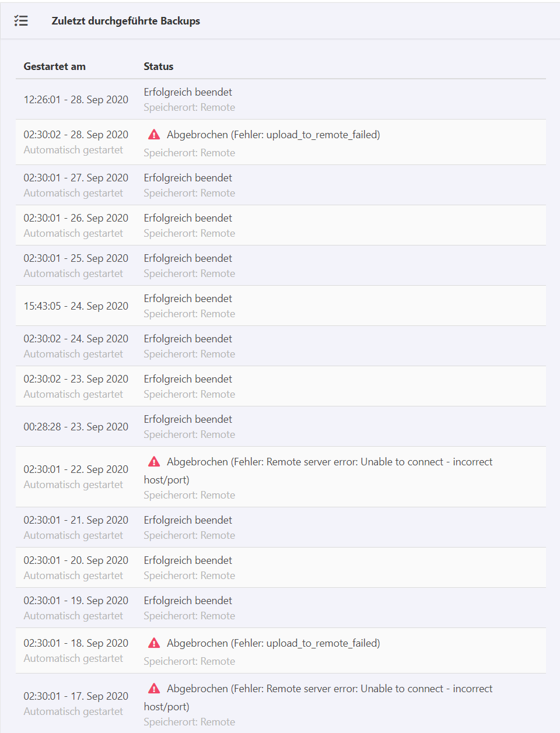Click warning icon on 18. Sep failed backup
The image size is (560, 733).
pyautogui.click(x=154, y=643)
